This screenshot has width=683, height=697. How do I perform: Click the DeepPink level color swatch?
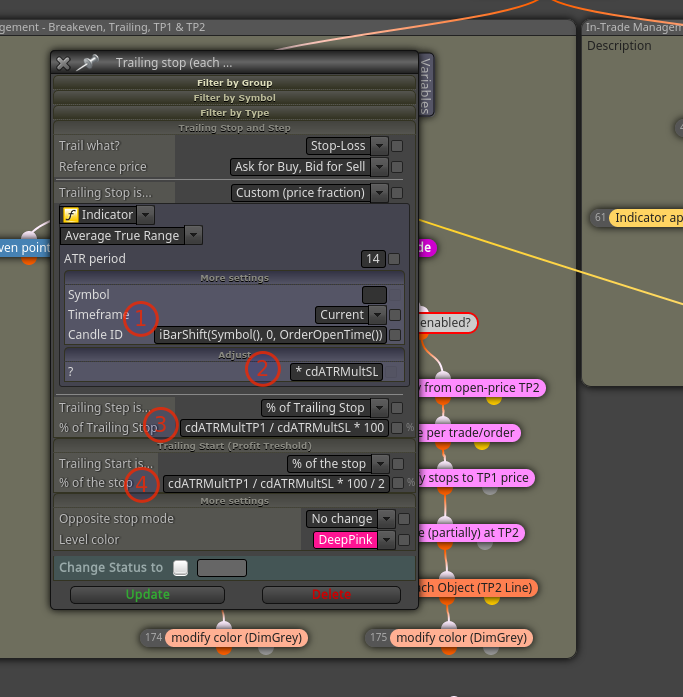tap(345, 540)
